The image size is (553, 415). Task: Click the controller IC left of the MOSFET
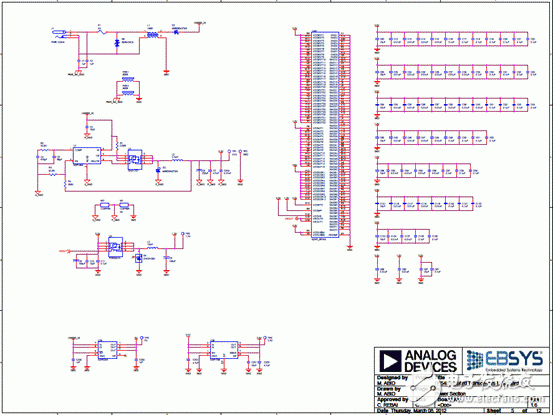point(87,155)
